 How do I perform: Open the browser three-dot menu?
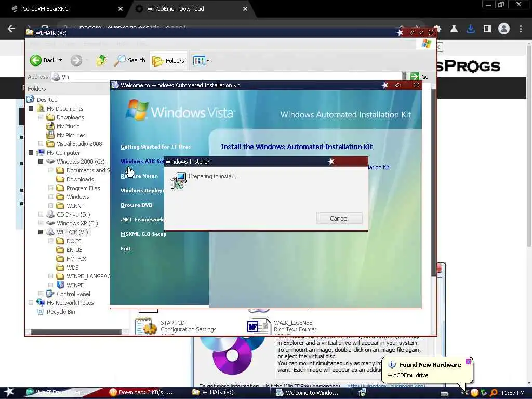point(521,29)
